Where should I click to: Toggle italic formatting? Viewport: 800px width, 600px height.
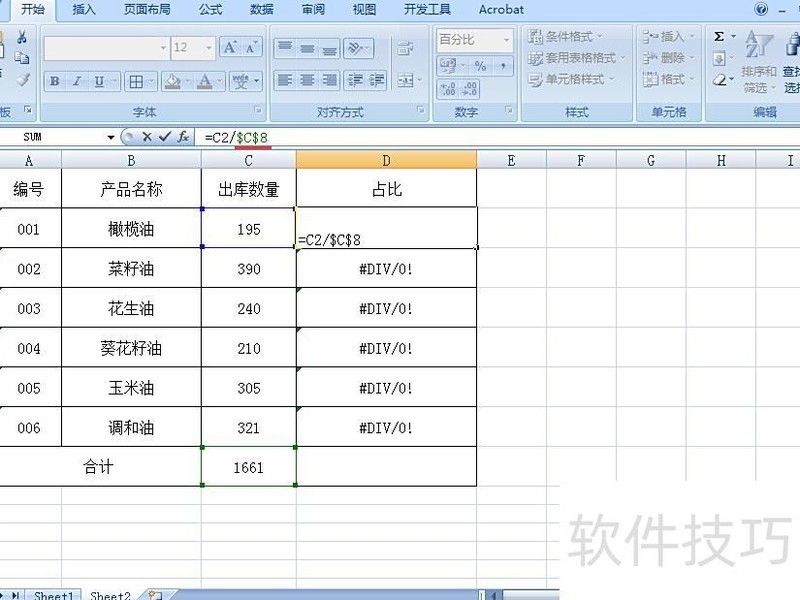tap(76, 82)
